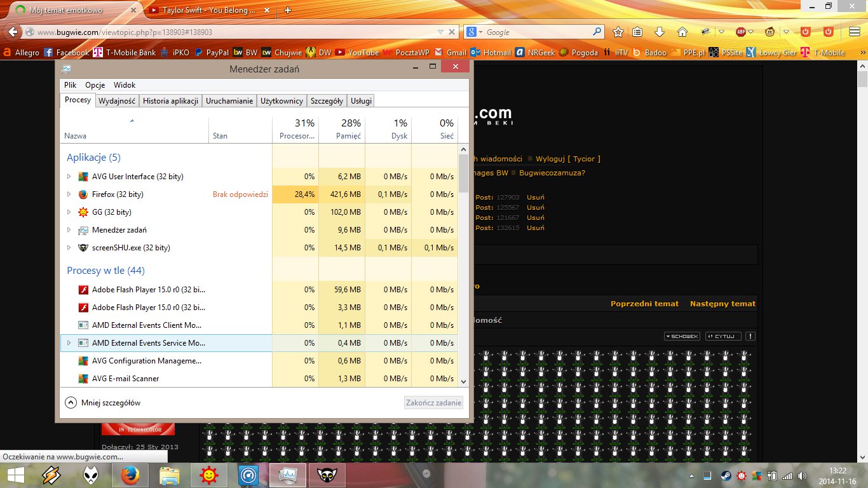Switch to the Wydajność tab
Screen dimensions: 868x488
[117, 100]
